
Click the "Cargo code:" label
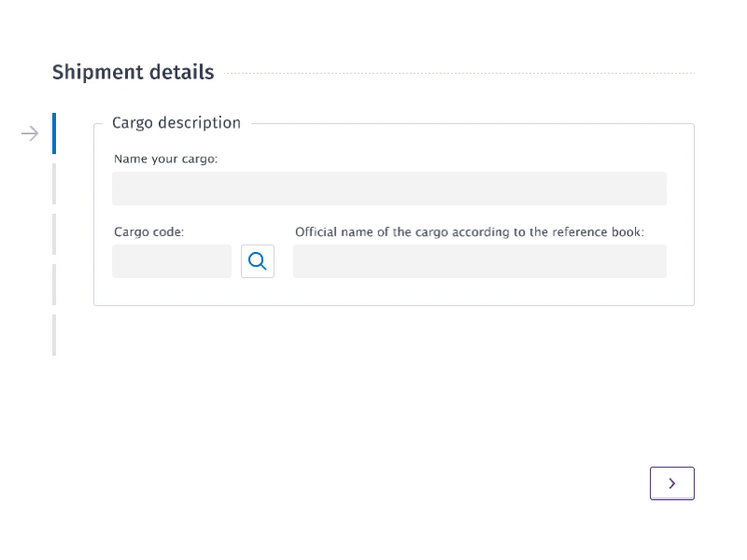[x=149, y=231]
